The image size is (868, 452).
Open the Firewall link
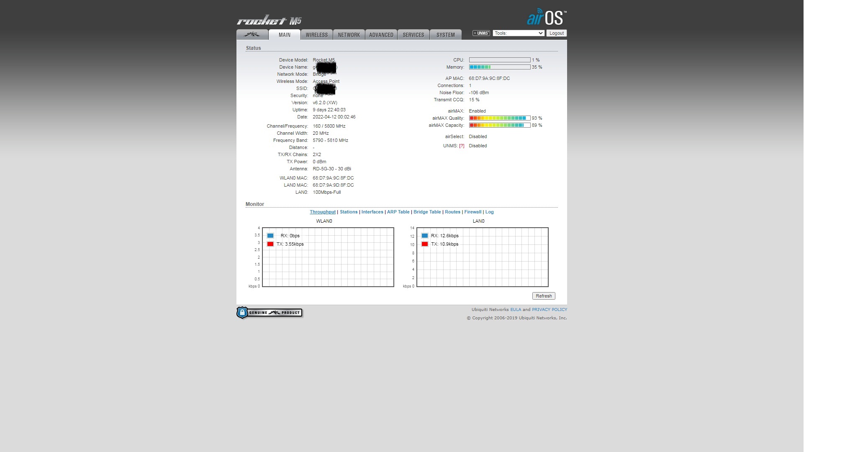tap(473, 212)
